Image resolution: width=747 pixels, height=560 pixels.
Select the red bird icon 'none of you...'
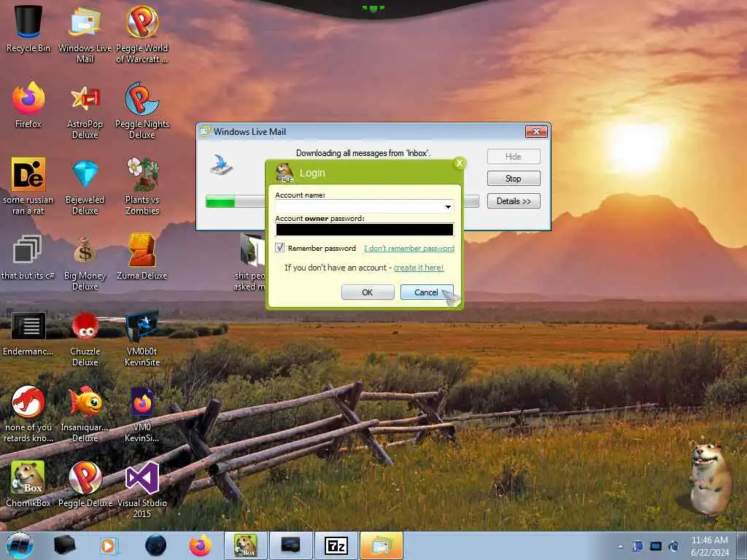click(x=28, y=413)
